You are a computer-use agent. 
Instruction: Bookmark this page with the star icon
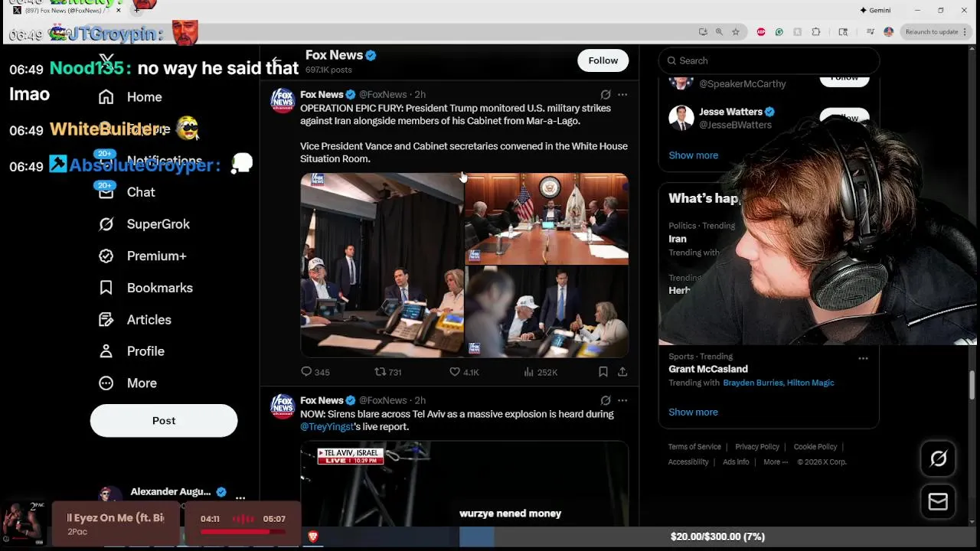click(736, 32)
